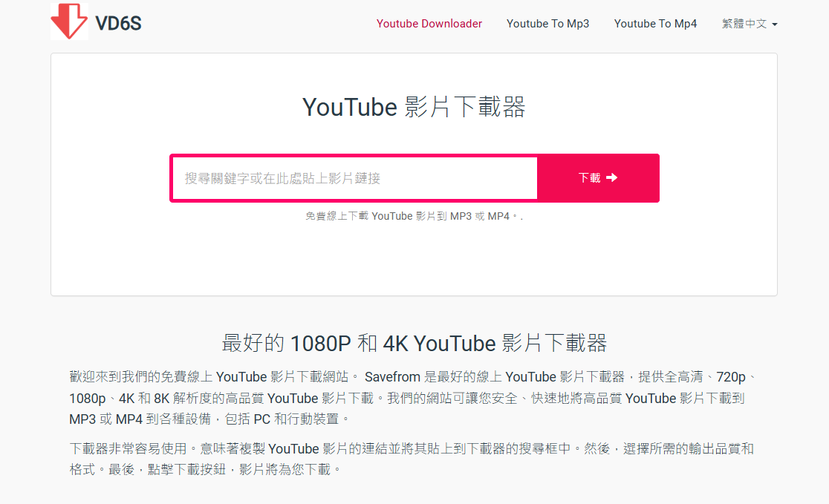Open the Youtube Downloader nav link

click(429, 24)
